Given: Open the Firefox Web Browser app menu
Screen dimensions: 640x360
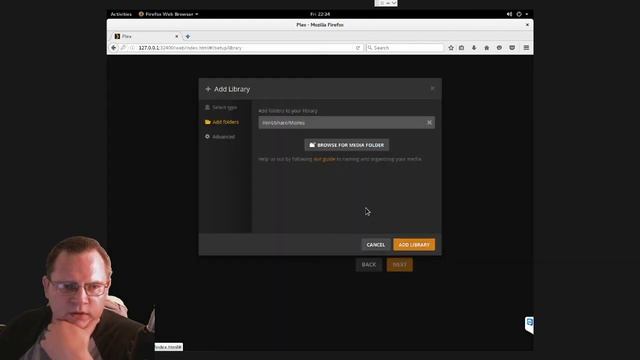Looking at the screenshot, I should coord(168,14).
